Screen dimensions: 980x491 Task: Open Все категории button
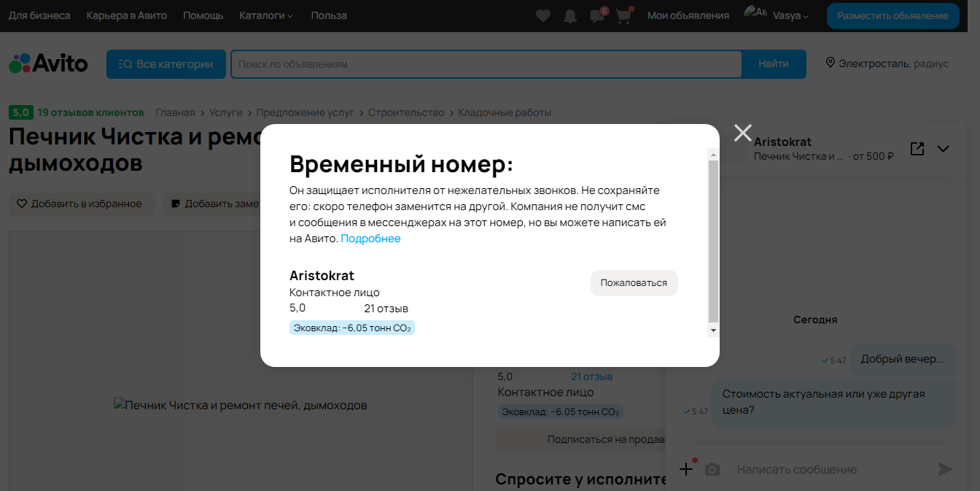coord(166,64)
